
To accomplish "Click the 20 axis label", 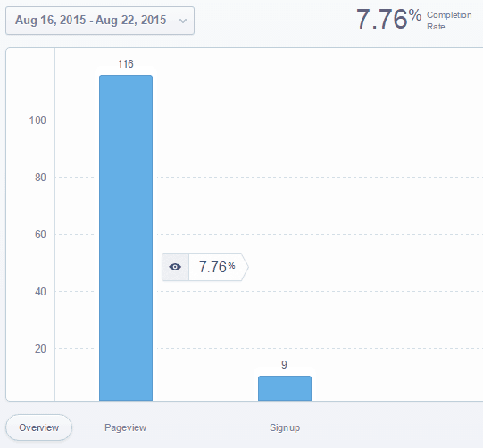I will point(40,349).
